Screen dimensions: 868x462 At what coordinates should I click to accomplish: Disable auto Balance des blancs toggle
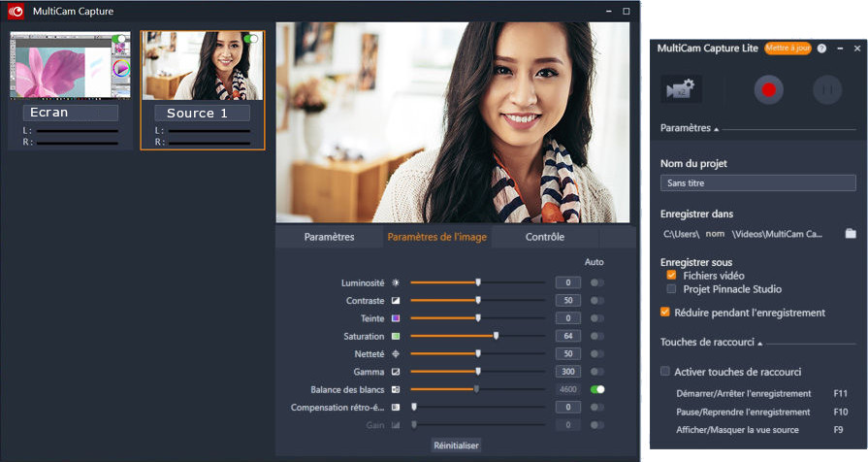click(x=597, y=389)
